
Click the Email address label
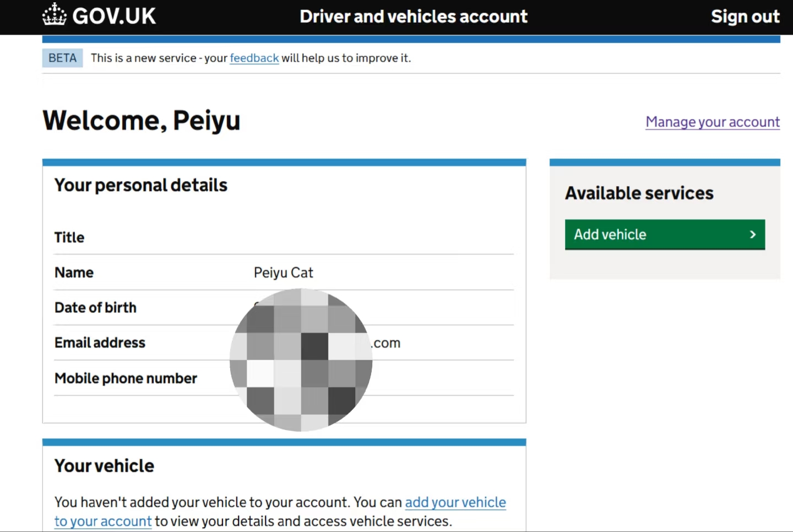click(x=100, y=343)
